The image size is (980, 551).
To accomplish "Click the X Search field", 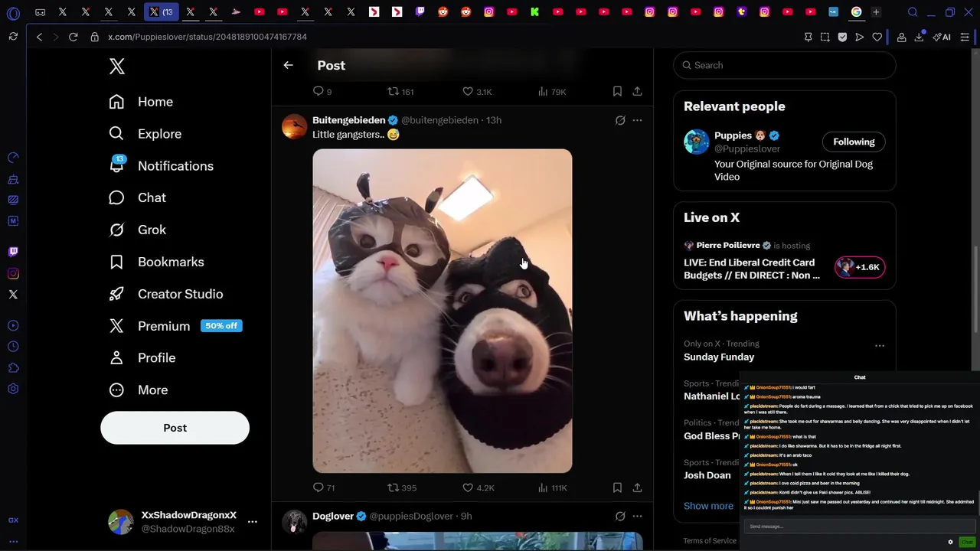I will click(x=785, y=65).
